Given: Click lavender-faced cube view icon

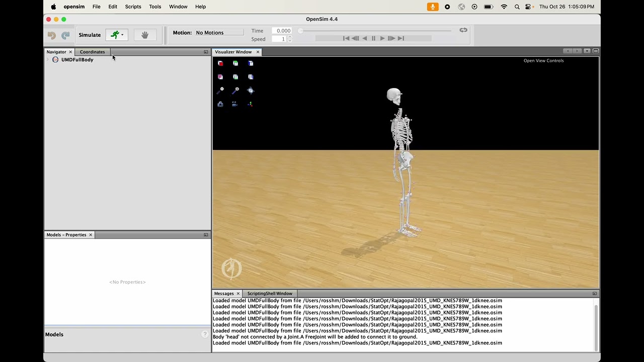Looking at the screenshot, I should click(x=251, y=77).
